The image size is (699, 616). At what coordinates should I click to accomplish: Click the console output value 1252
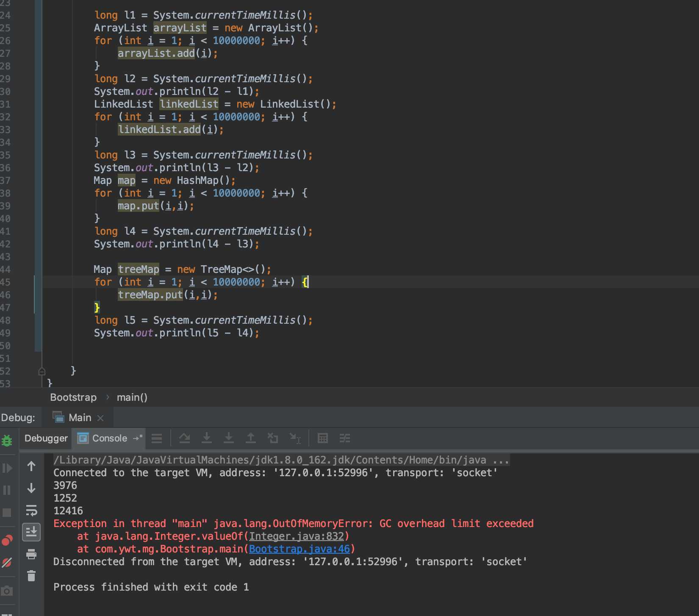(x=65, y=498)
